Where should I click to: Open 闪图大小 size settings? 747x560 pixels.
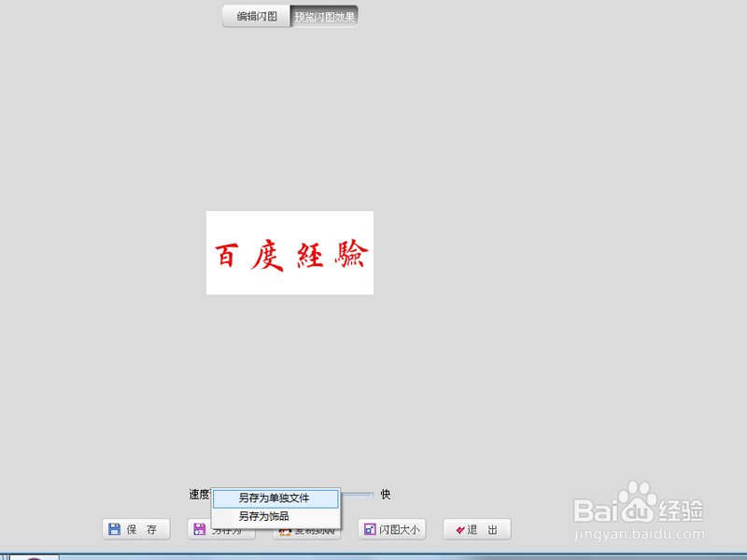click(x=391, y=529)
